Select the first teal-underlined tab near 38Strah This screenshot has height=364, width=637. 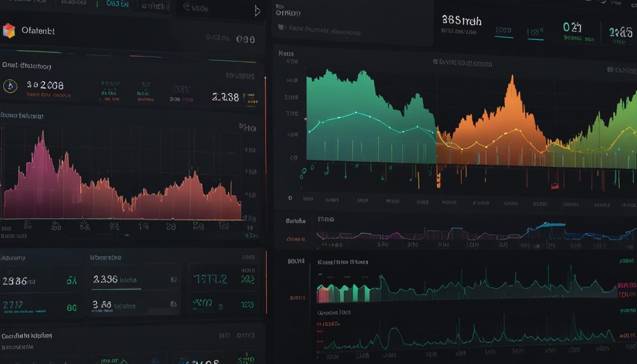pyautogui.click(x=503, y=31)
